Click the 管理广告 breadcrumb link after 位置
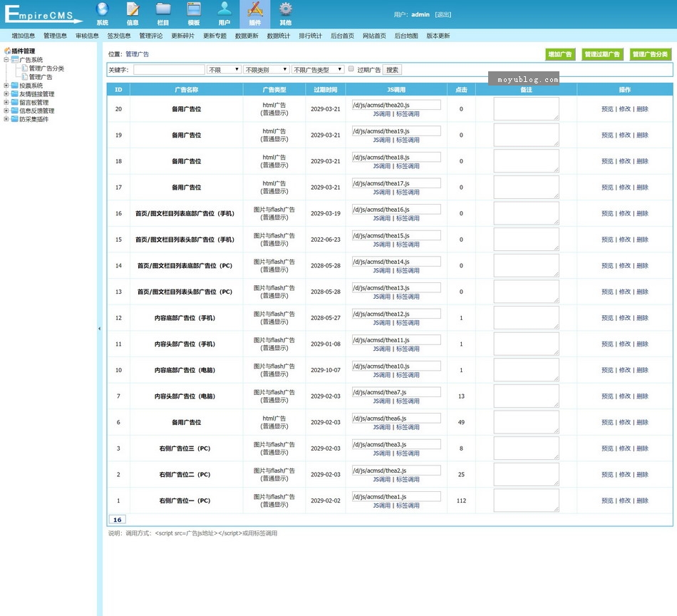This screenshot has height=616, width=677. tap(138, 54)
